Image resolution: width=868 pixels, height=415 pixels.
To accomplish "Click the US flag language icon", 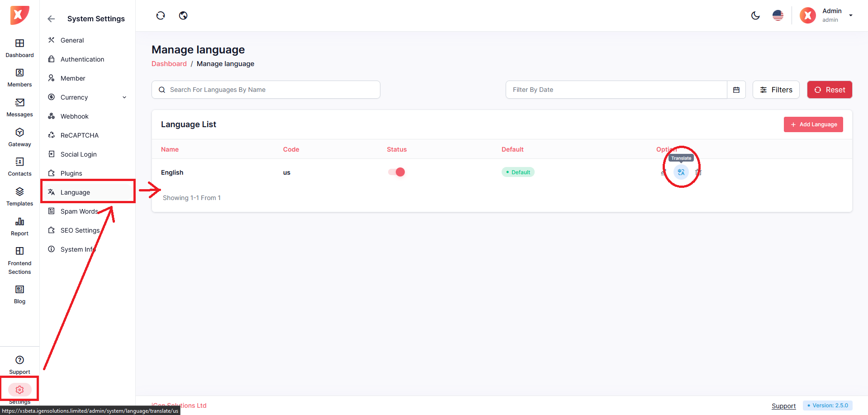I will 778,16.
